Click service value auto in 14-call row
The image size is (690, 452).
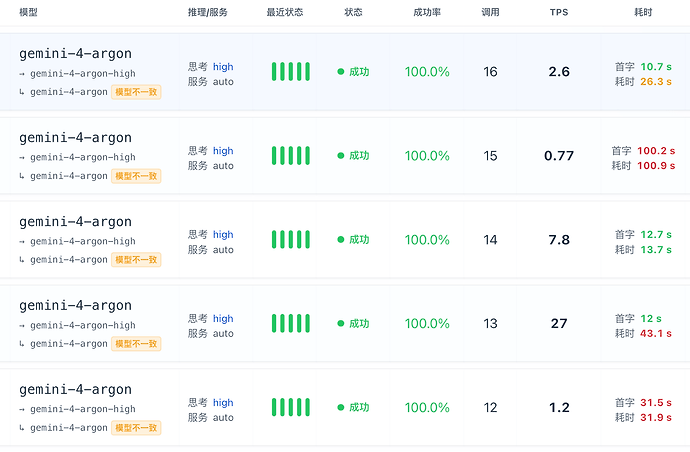(223, 250)
